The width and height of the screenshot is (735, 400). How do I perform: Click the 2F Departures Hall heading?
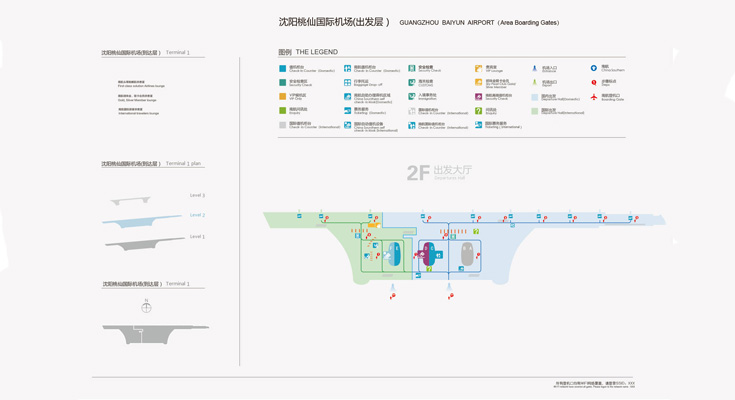(439, 172)
